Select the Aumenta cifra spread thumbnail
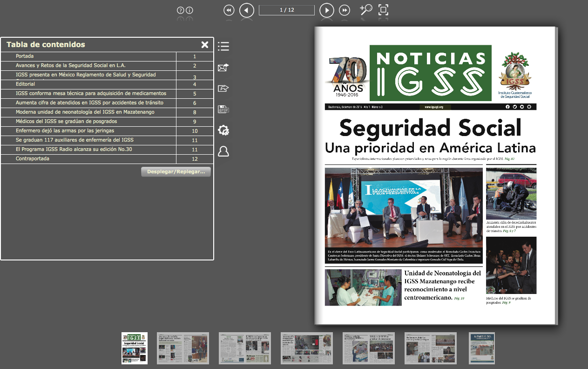The width and height of the screenshot is (588, 369). (x=307, y=348)
